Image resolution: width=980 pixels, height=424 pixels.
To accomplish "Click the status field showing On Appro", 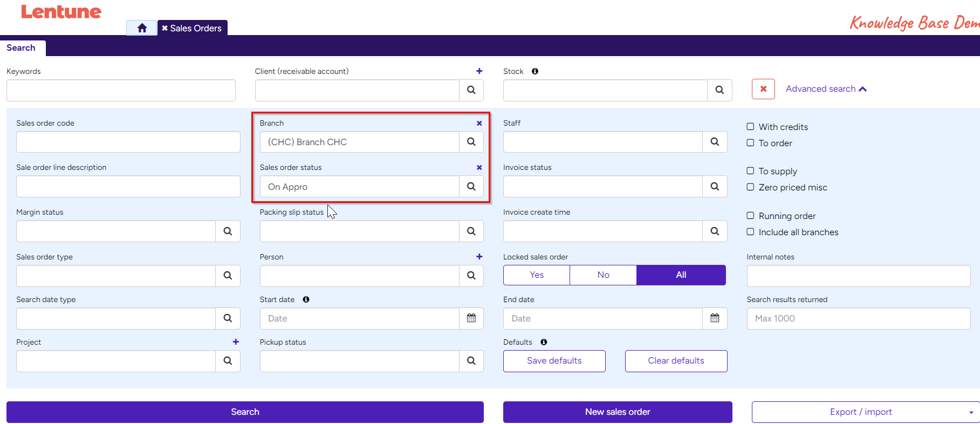I will (359, 187).
